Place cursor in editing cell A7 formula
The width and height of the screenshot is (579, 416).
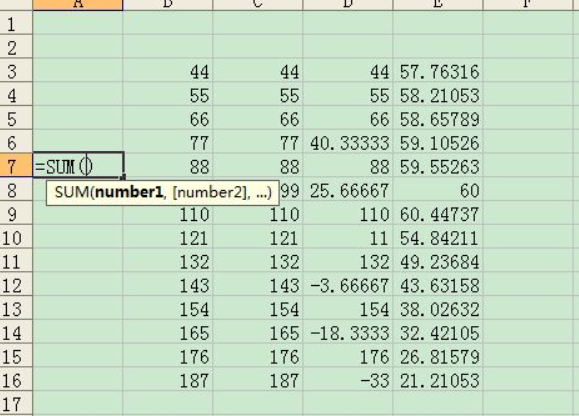(x=78, y=166)
